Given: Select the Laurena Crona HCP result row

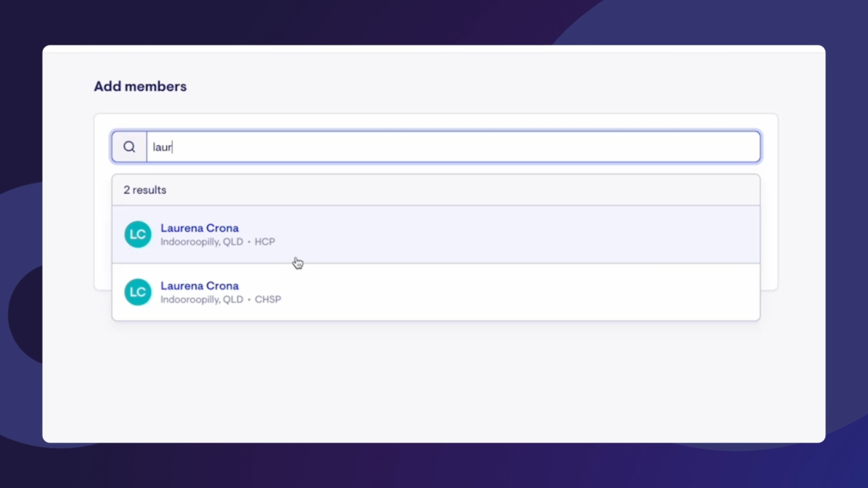Looking at the screenshot, I should [x=435, y=235].
